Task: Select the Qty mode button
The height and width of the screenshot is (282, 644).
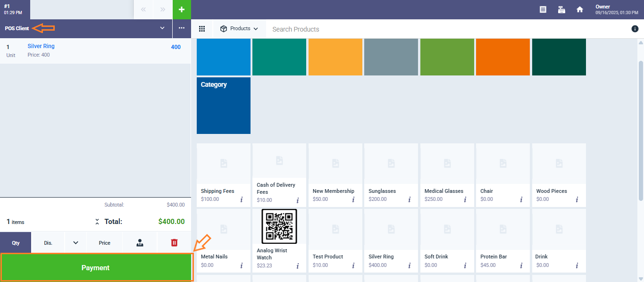Action: coord(16,243)
